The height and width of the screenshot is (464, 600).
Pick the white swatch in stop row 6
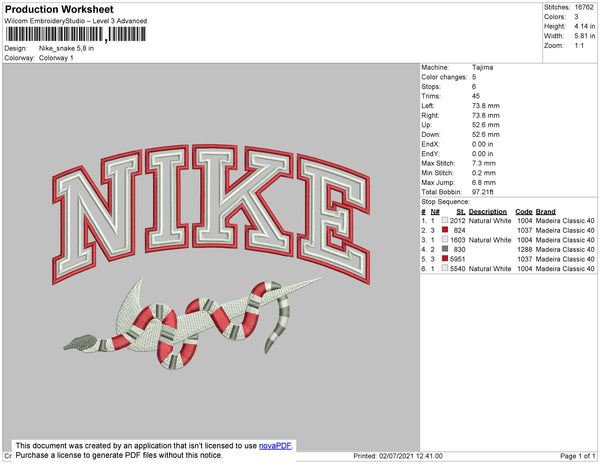point(445,268)
